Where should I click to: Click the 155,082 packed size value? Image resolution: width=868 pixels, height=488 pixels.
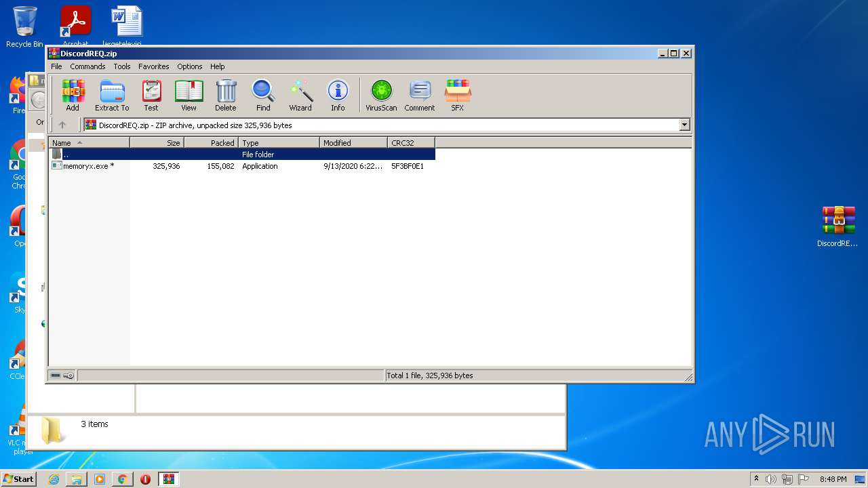pos(221,166)
